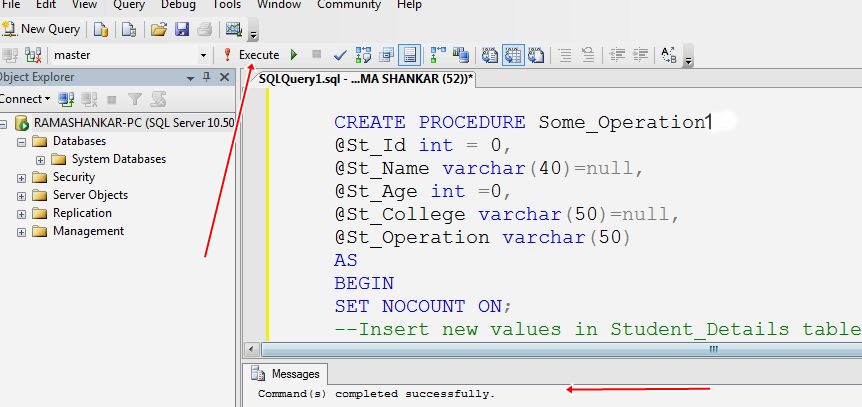Expand the System Databases folder
This screenshot has height=407, width=862.
(x=40, y=160)
